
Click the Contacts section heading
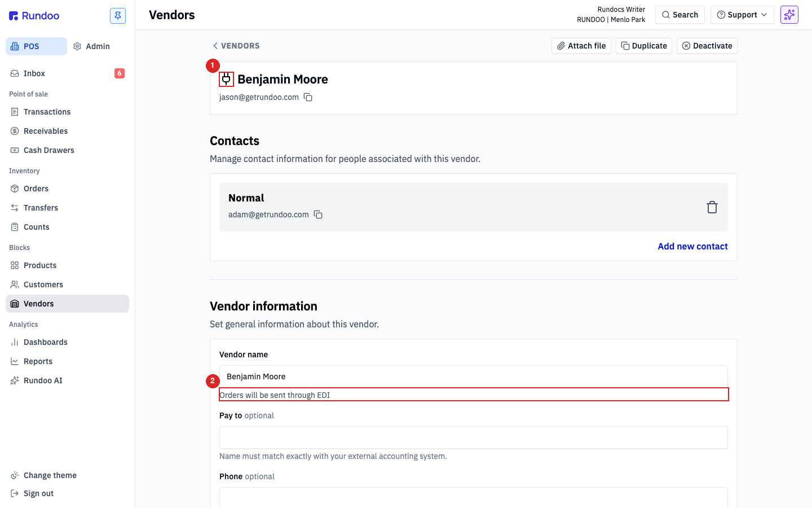coord(235,141)
